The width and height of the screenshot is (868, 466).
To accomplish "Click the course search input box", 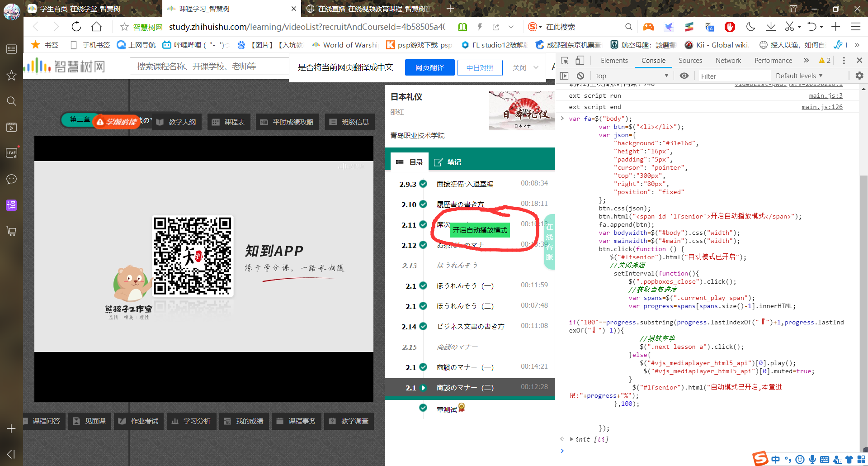I will point(209,67).
